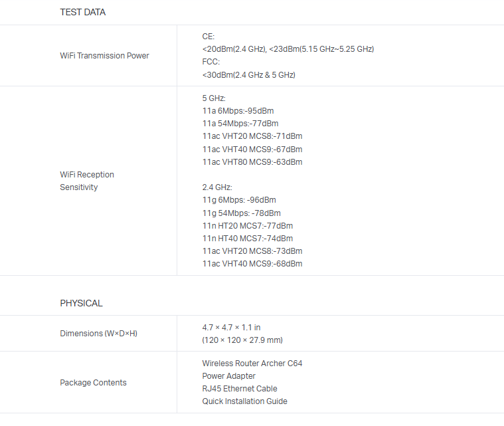Click the 11n HT20 MCS7:-77dBm entry
Image resolution: width=504 pixels, height=426 pixels.
click(247, 226)
